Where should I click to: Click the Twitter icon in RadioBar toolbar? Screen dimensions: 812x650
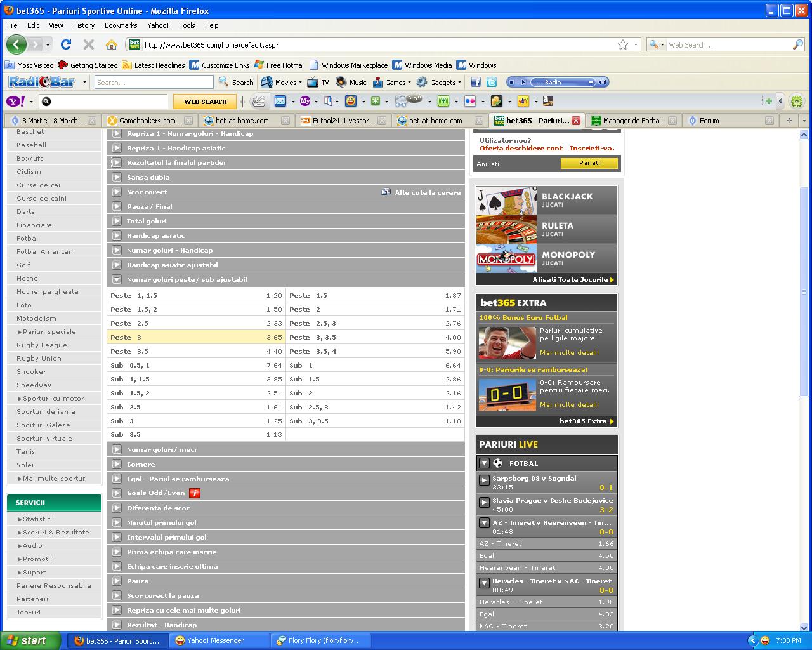pos(492,82)
